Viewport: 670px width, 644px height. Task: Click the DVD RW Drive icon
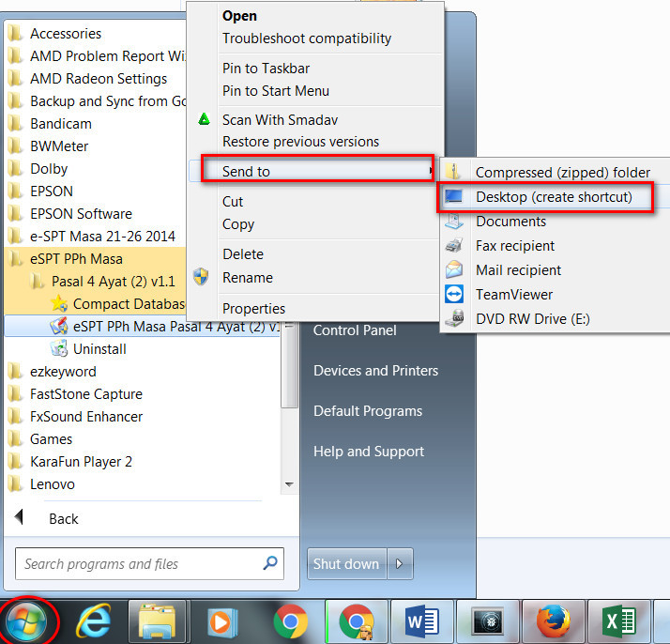coord(453,318)
